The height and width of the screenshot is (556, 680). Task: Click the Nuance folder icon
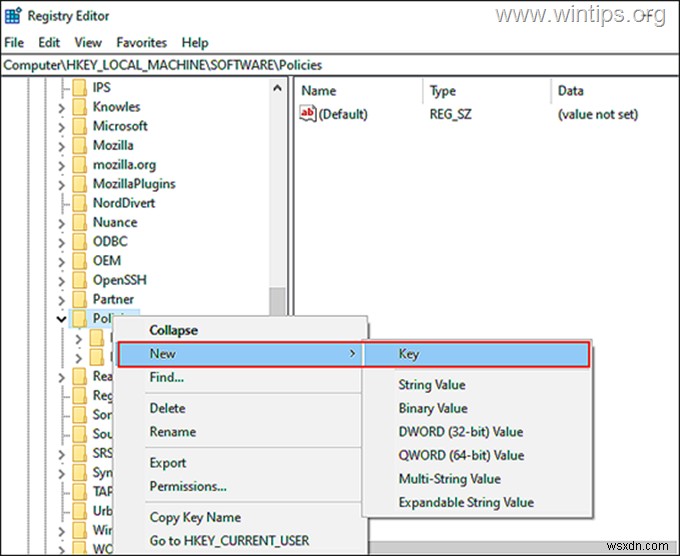80,222
